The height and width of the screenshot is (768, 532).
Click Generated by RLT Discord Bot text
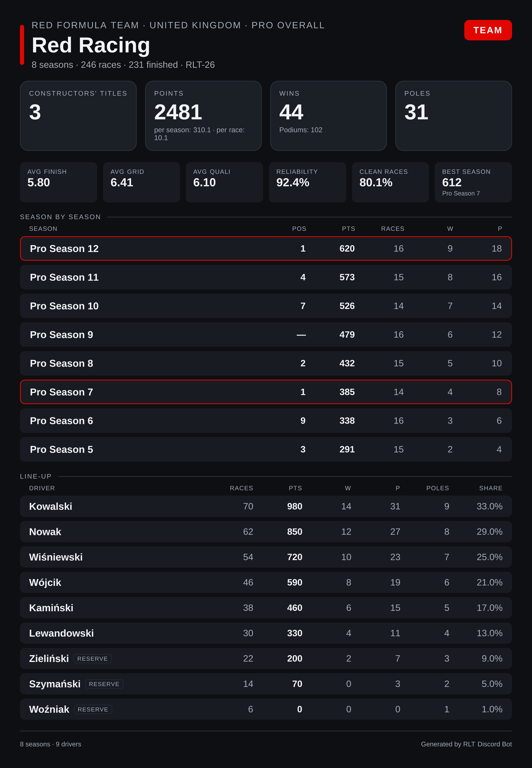pyautogui.click(x=466, y=744)
